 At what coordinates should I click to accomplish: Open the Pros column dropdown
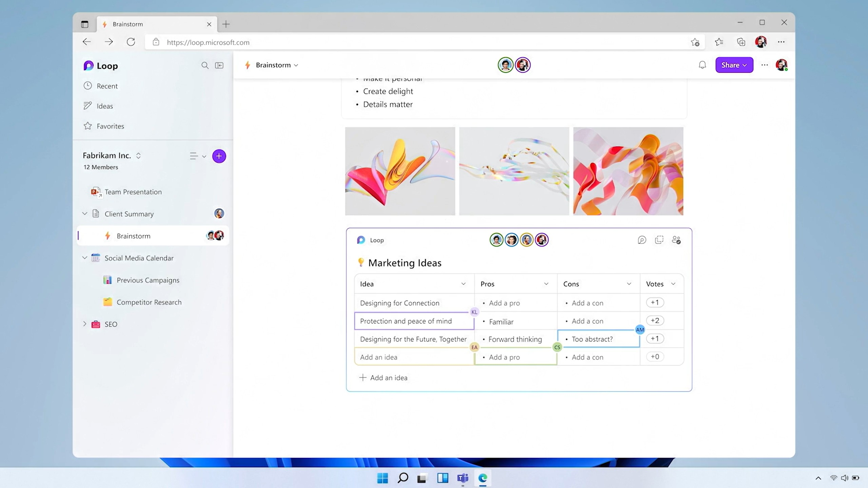pyautogui.click(x=546, y=284)
